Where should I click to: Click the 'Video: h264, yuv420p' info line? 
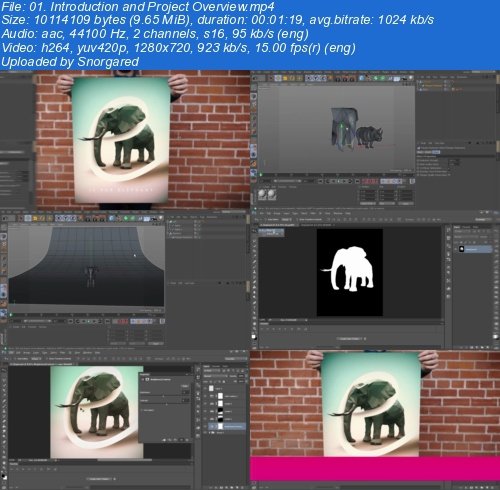(x=178, y=48)
